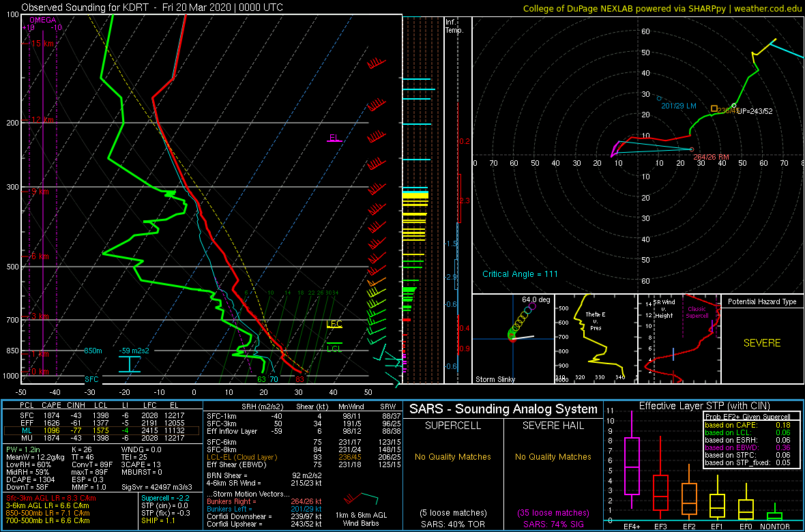Click the cyan wet-bulb value 70

click(274, 380)
